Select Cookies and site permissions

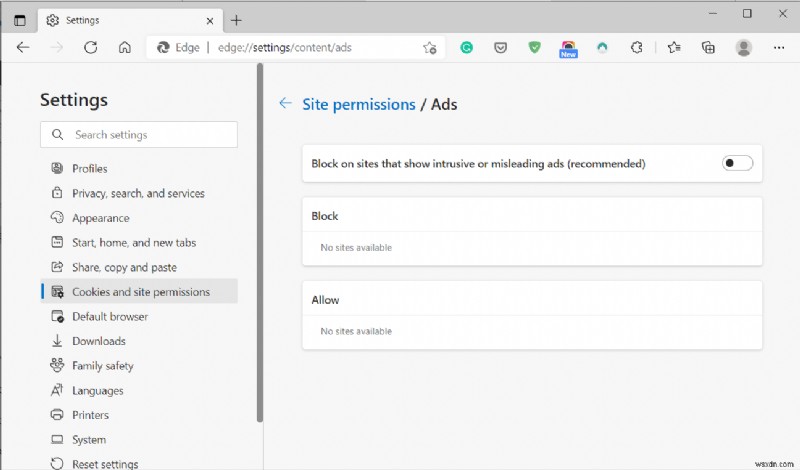point(141,292)
